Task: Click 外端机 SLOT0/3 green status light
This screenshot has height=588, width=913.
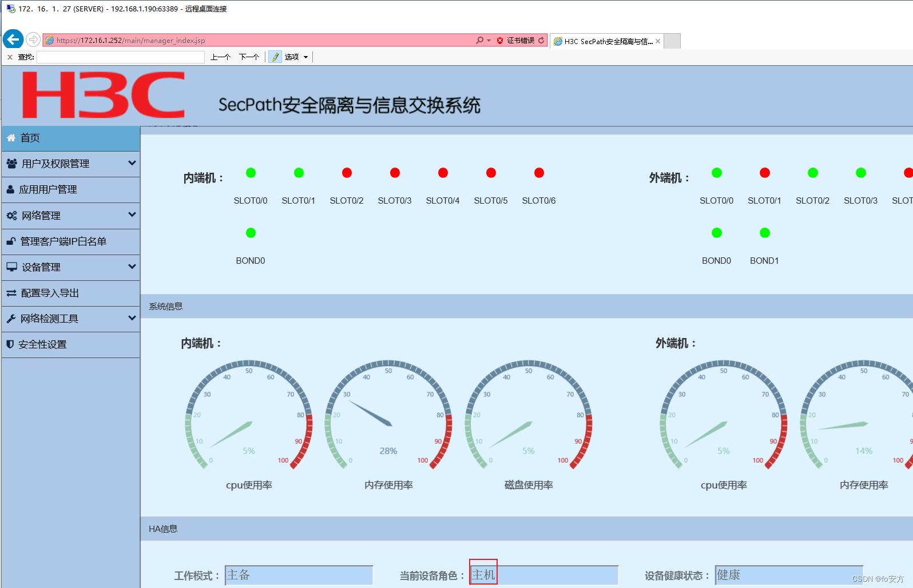Action: (x=861, y=173)
